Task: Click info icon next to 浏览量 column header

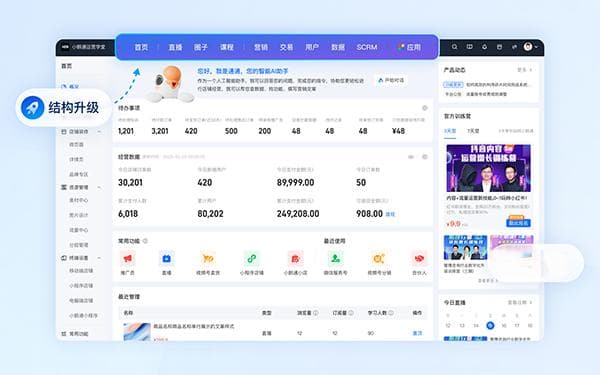Action: click(316, 313)
